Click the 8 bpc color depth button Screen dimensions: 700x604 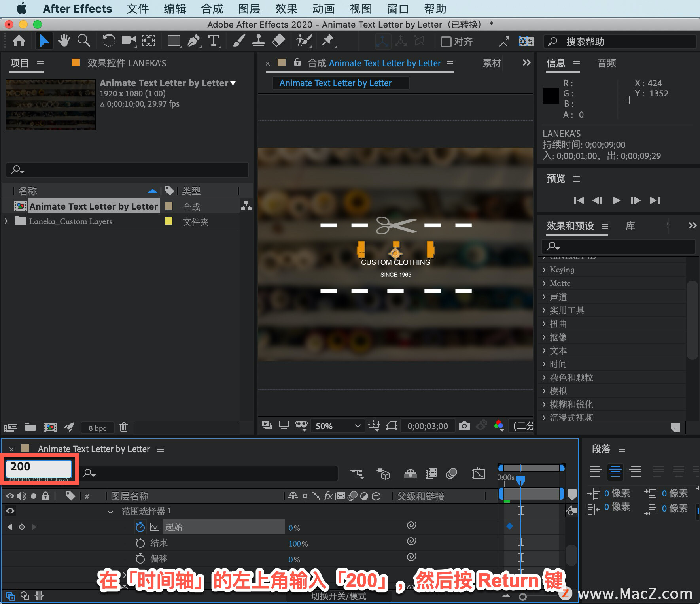pos(97,428)
